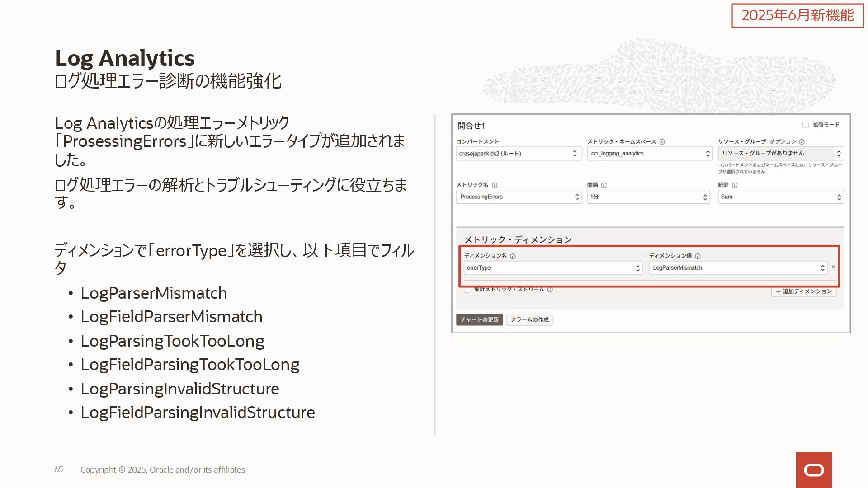Click info icon beside ディメンション名
868x488 pixels.
click(513, 256)
